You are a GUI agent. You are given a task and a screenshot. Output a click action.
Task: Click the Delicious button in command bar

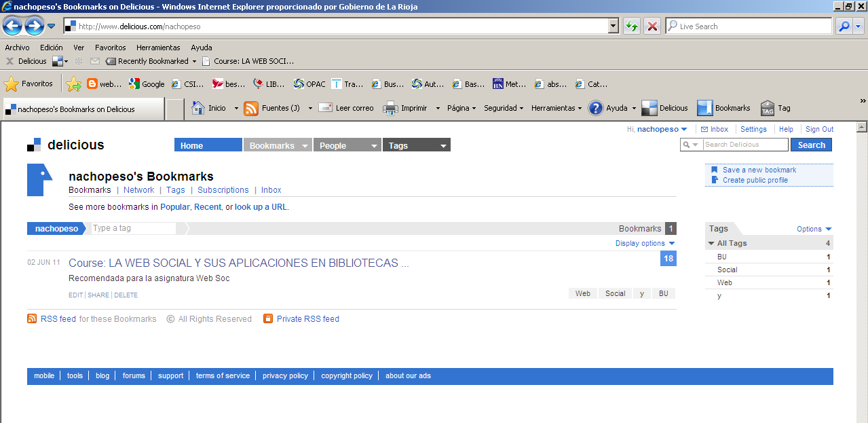coord(664,108)
